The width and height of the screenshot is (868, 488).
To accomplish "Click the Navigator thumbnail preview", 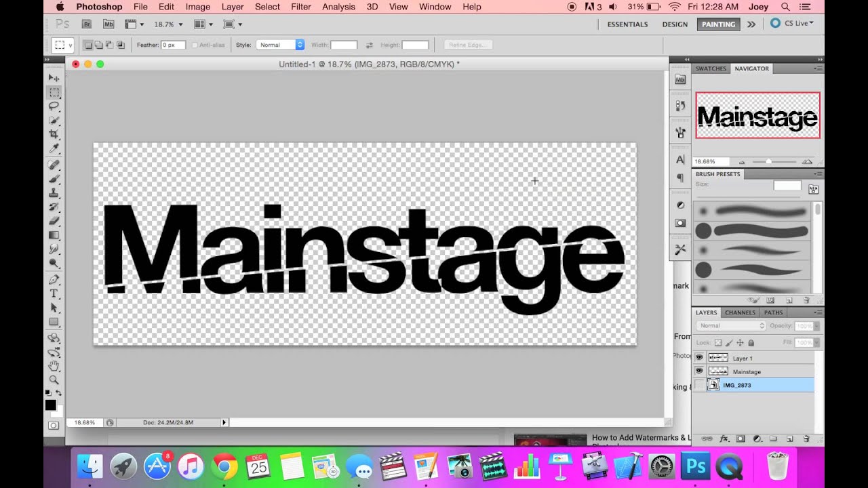I will [x=757, y=115].
